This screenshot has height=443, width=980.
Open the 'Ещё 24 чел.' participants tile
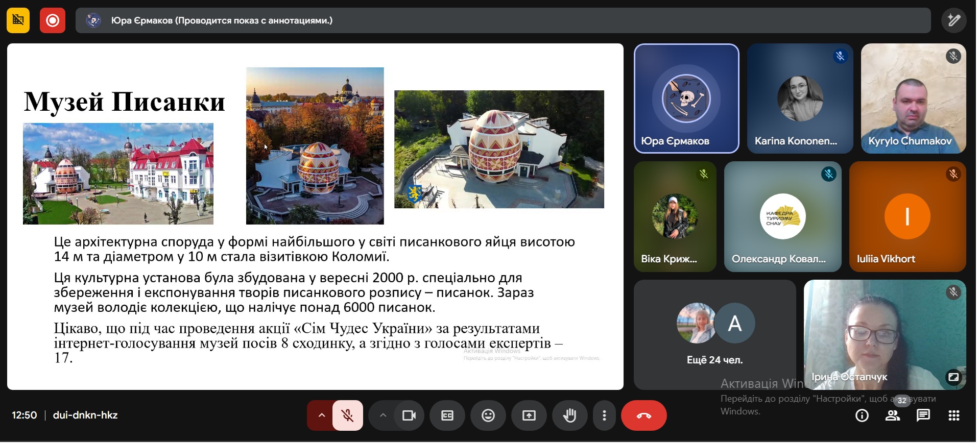(714, 334)
